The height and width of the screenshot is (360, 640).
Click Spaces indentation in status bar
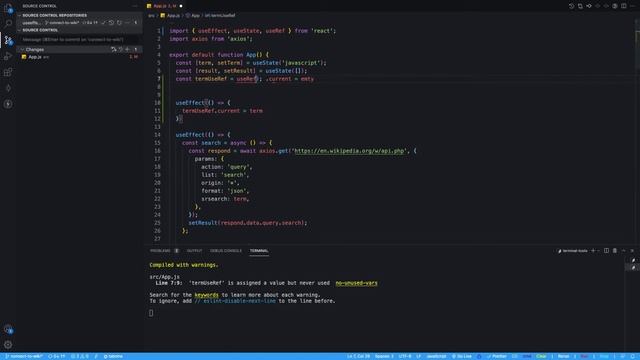pos(384,356)
